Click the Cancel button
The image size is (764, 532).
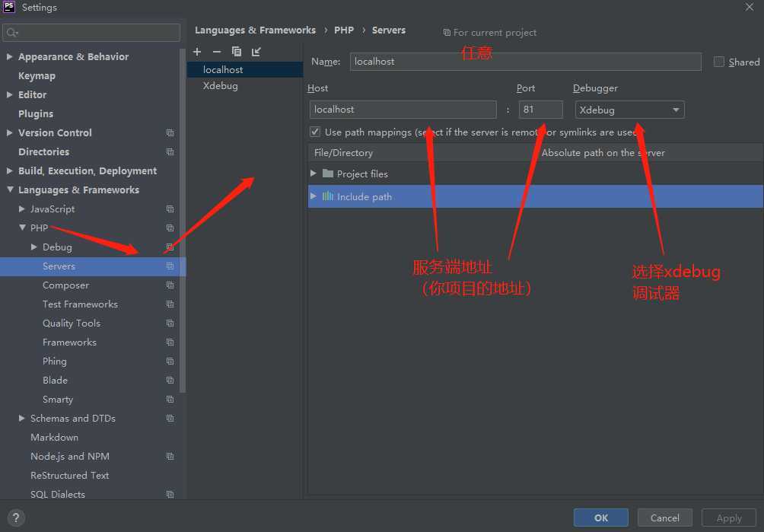click(x=664, y=518)
